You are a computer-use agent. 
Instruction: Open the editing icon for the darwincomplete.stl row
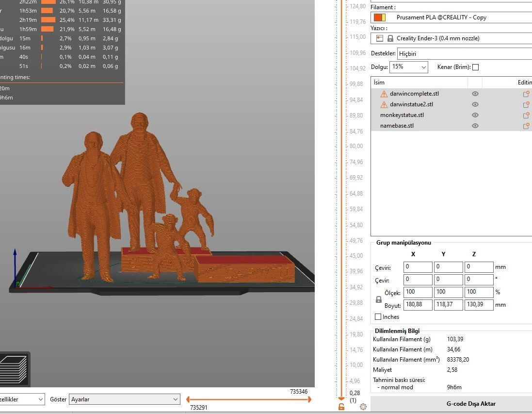[526, 94]
